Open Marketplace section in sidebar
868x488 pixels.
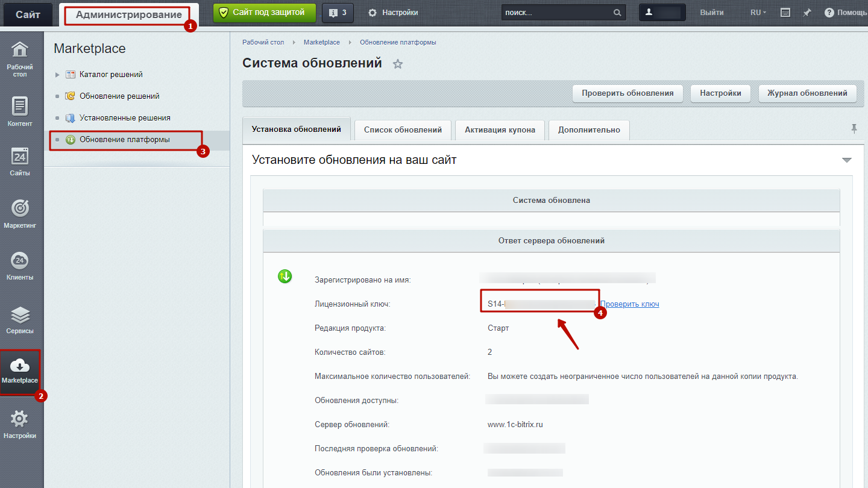[20, 371]
